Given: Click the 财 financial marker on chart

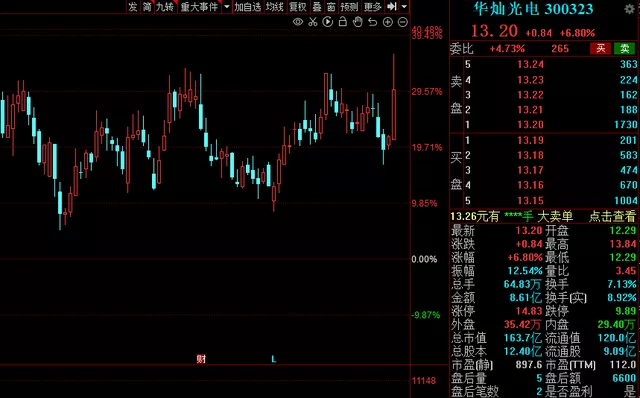Looking at the screenshot, I should [201, 359].
